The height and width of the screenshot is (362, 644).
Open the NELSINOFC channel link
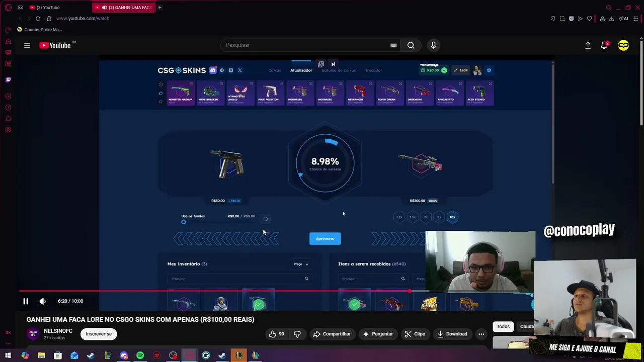tap(58, 331)
